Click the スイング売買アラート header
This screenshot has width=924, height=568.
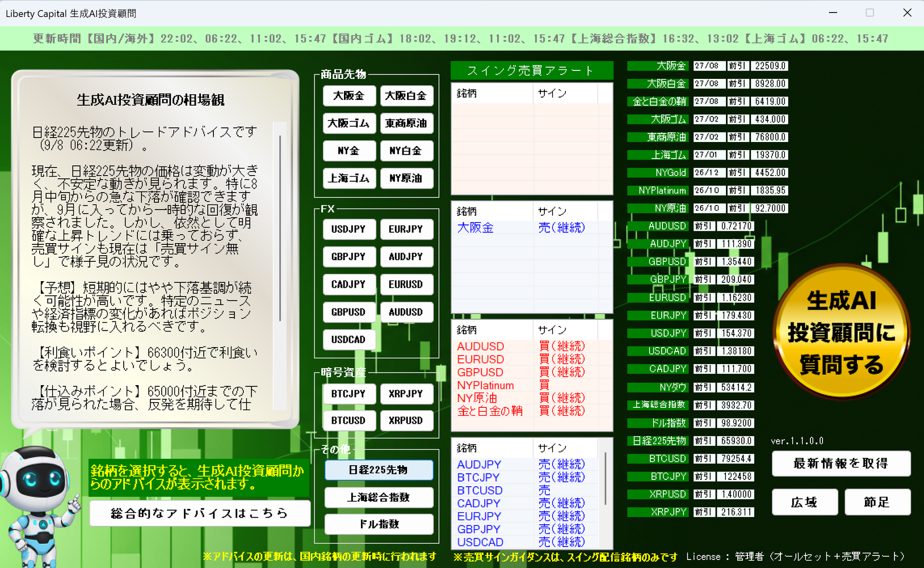[x=532, y=70]
